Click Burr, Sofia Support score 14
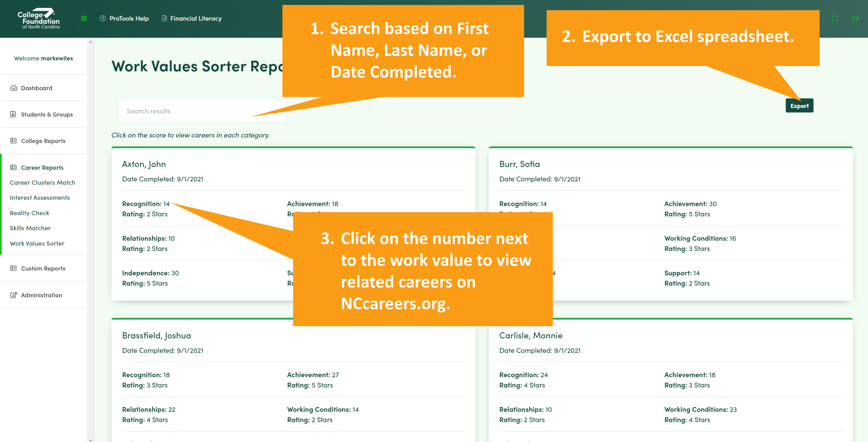868x442 pixels. click(697, 273)
